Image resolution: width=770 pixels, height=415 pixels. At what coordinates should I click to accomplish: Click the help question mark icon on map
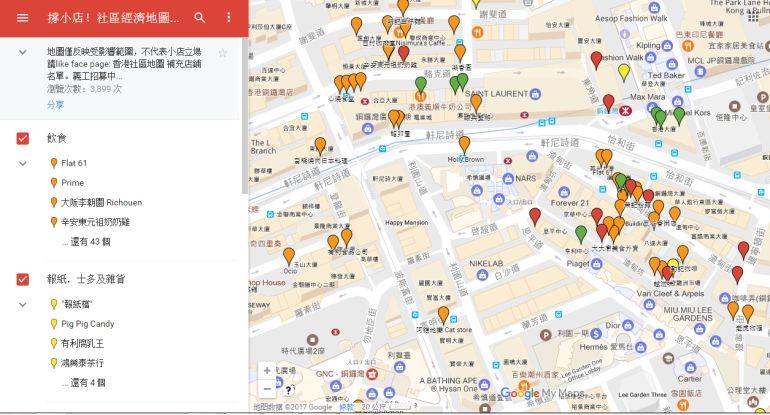pos(288,390)
